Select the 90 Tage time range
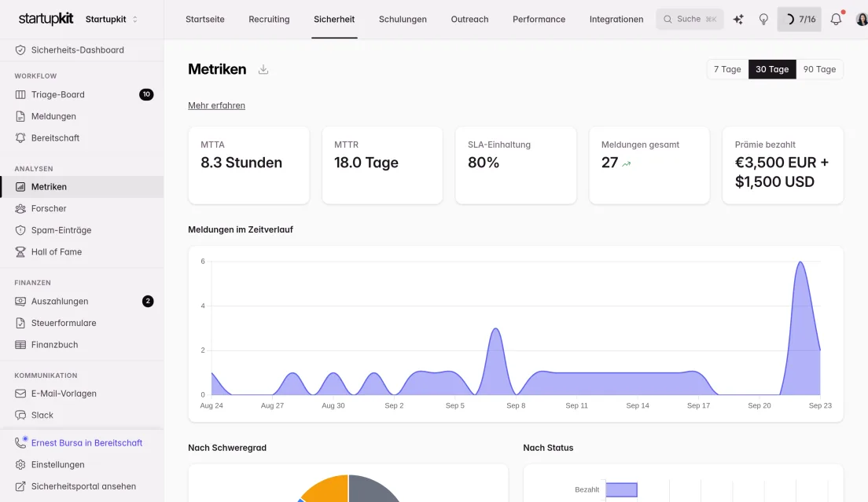Screen dimensions: 868x502 coord(819,69)
